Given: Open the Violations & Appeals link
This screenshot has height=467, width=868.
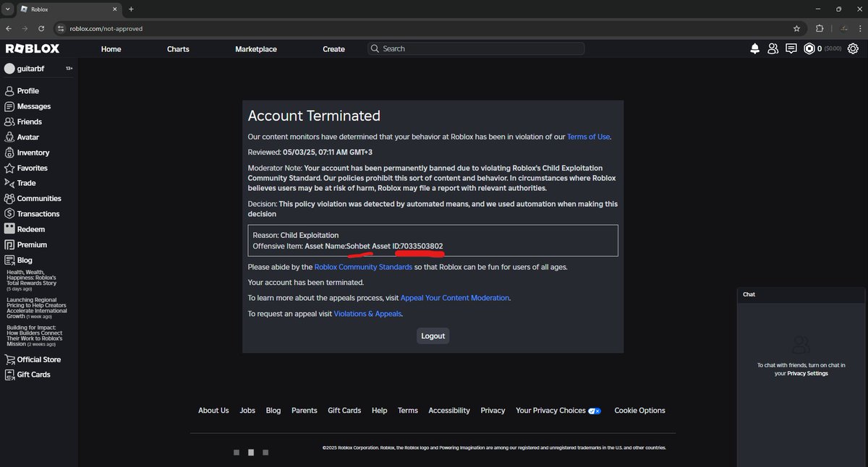Looking at the screenshot, I should (x=367, y=314).
